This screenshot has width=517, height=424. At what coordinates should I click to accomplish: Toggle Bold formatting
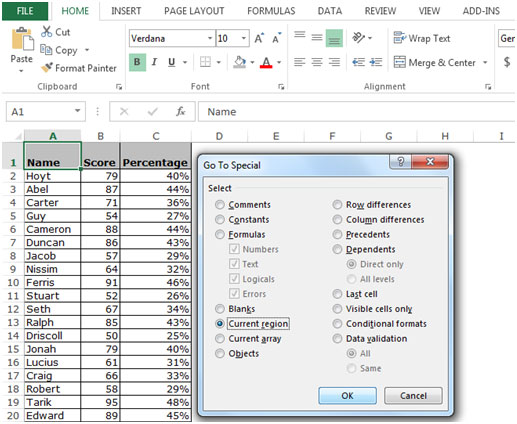(137, 62)
